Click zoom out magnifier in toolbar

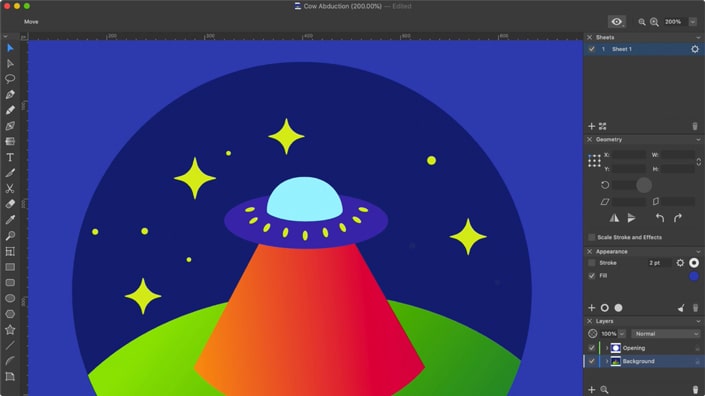(642, 22)
